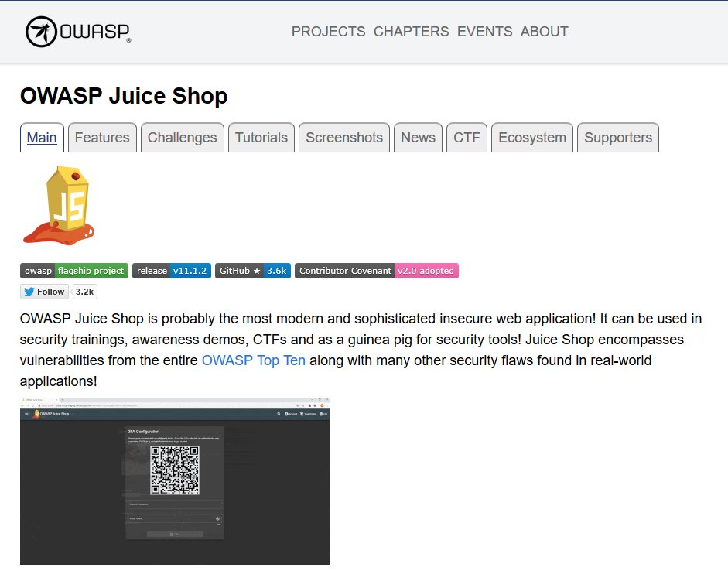This screenshot has width=728, height=574.
Task: Click the Contributor Covenant v2.0 adopted badge
Action: pos(377,271)
